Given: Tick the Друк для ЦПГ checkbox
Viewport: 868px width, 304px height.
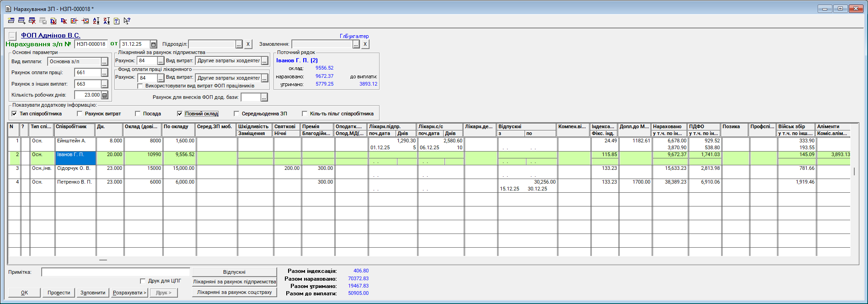Looking at the screenshot, I should [143, 281].
